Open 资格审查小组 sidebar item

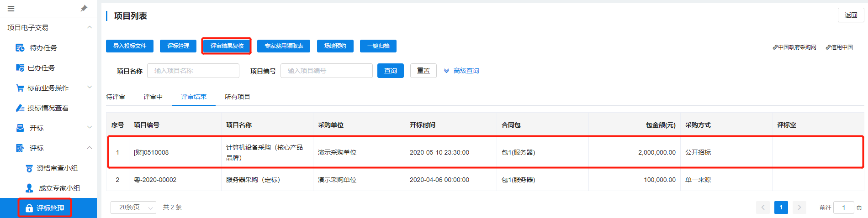57,168
